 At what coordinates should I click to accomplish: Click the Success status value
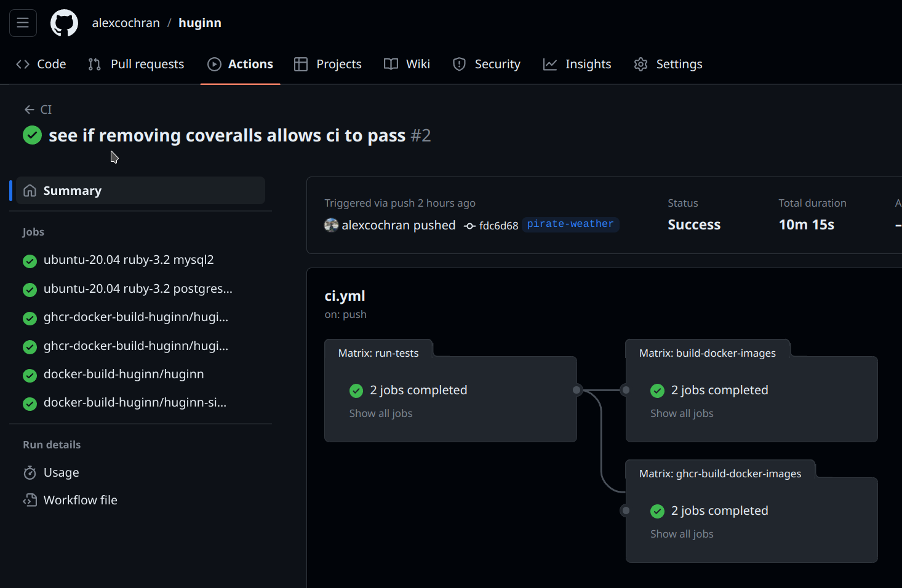point(694,225)
